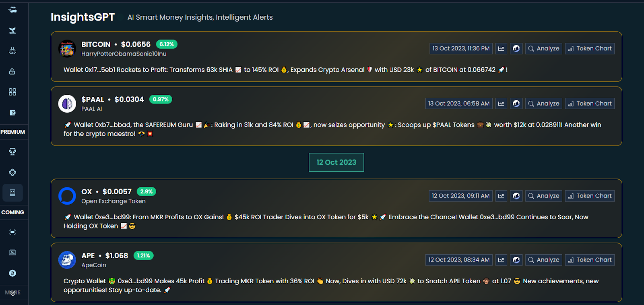The width and height of the screenshot is (644, 305).
Task: Open the robot bot sidebar icon
Action: [12, 51]
